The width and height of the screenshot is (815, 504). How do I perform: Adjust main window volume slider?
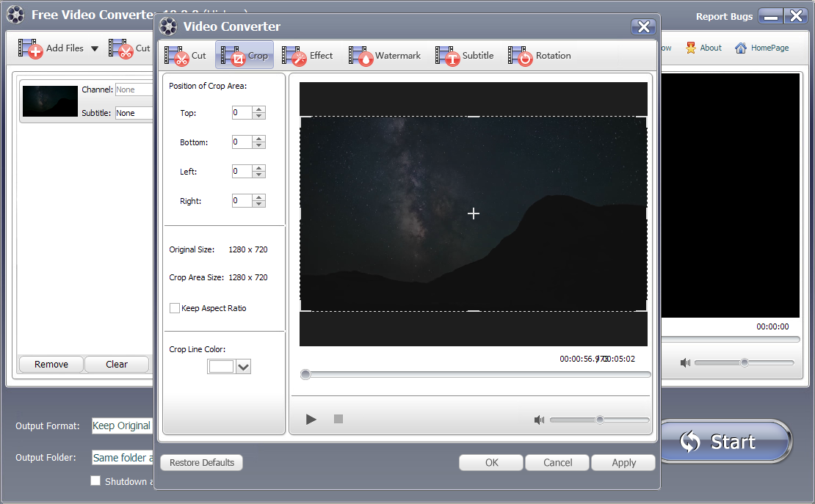pyautogui.click(x=745, y=362)
